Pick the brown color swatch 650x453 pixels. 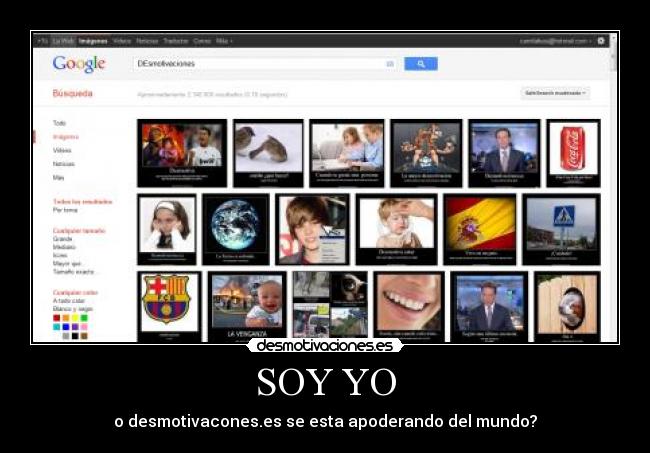click(x=84, y=336)
